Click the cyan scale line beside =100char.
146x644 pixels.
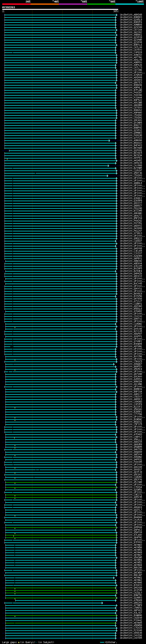102,642
